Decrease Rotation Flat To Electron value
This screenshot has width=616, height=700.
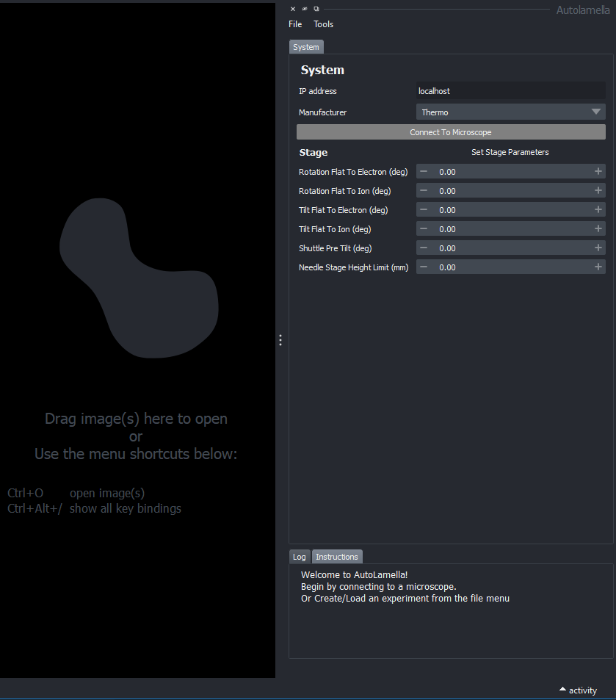pyautogui.click(x=424, y=171)
